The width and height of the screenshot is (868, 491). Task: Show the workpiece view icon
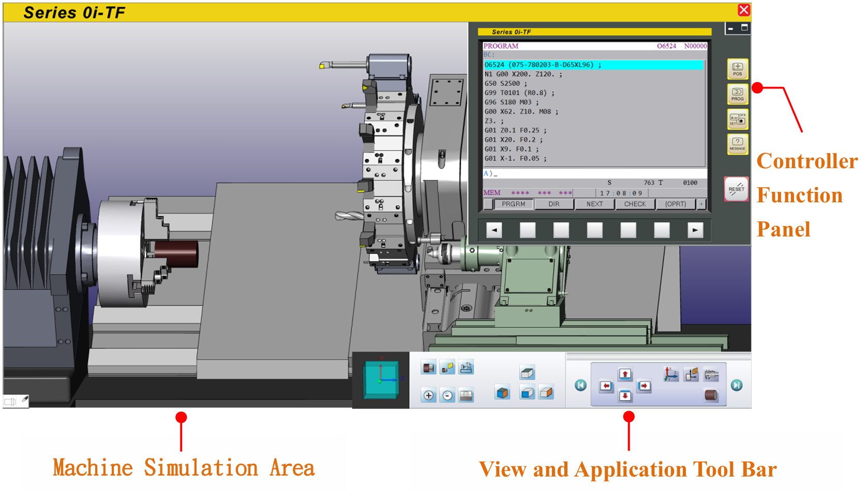tap(428, 368)
